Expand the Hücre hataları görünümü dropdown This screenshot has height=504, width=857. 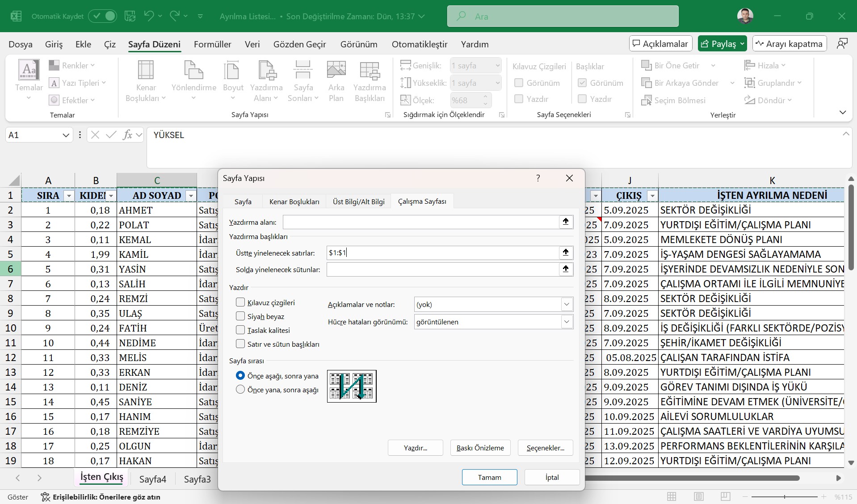pos(567,322)
